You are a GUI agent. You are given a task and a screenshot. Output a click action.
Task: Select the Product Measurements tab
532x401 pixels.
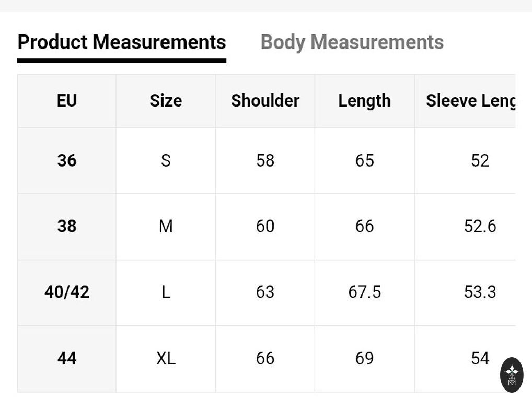pyautogui.click(x=122, y=42)
